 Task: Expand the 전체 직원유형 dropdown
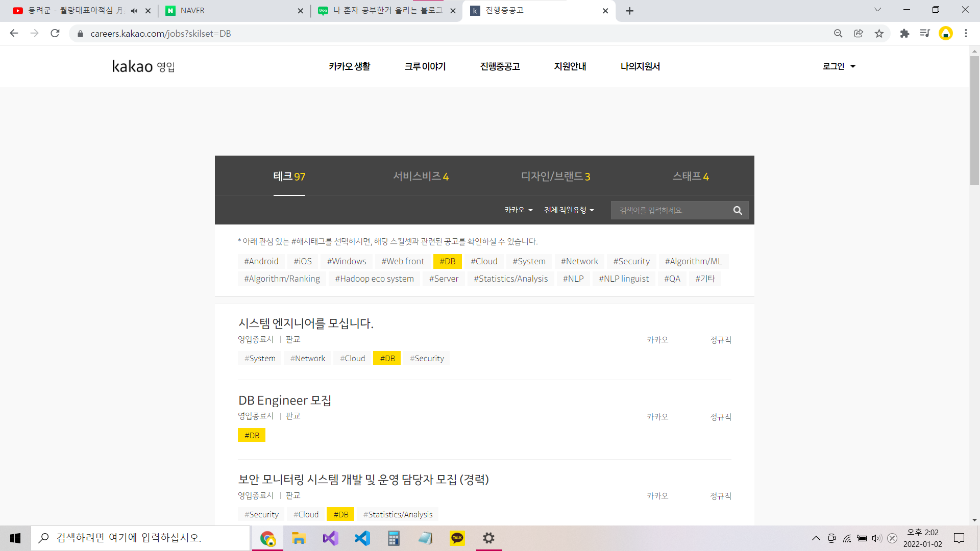click(x=569, y=210)
